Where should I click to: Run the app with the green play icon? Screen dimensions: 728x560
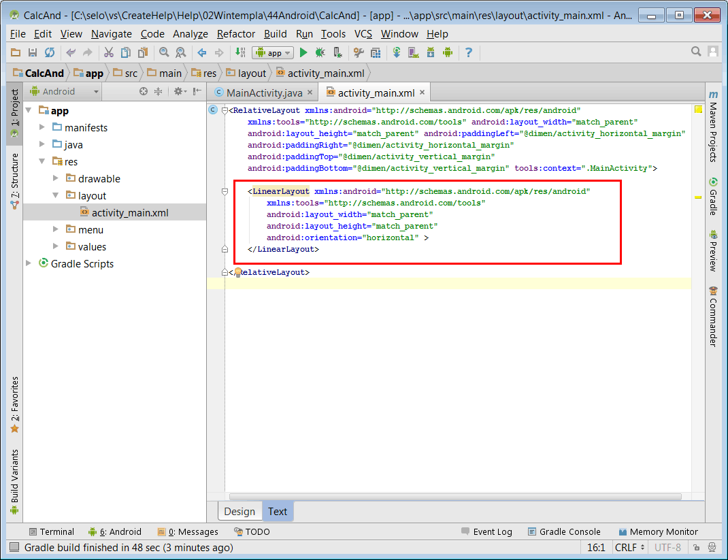click(x=303, y=52)
